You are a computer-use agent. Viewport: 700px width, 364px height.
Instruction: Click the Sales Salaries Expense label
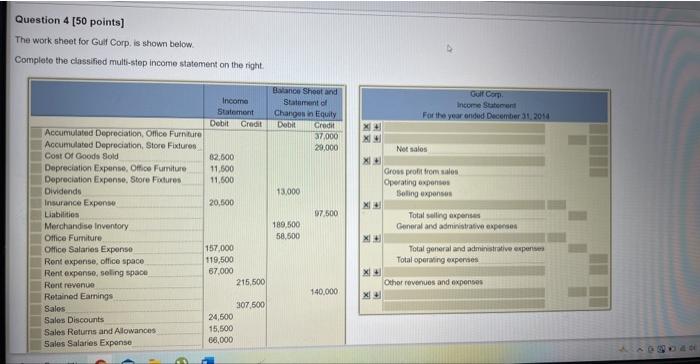click(x=88, y=343)
